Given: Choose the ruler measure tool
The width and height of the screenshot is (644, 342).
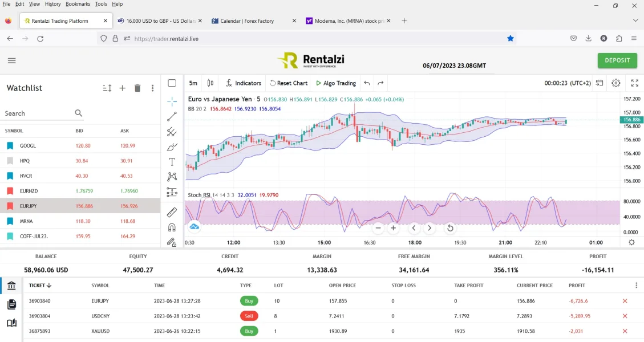Looking at the screenshot, I should coord(172,213).
